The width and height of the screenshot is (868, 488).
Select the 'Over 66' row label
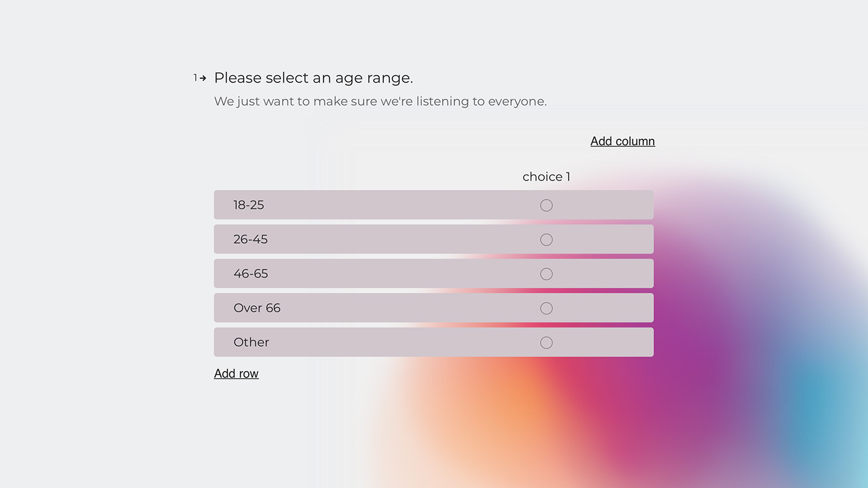(257, 308)
